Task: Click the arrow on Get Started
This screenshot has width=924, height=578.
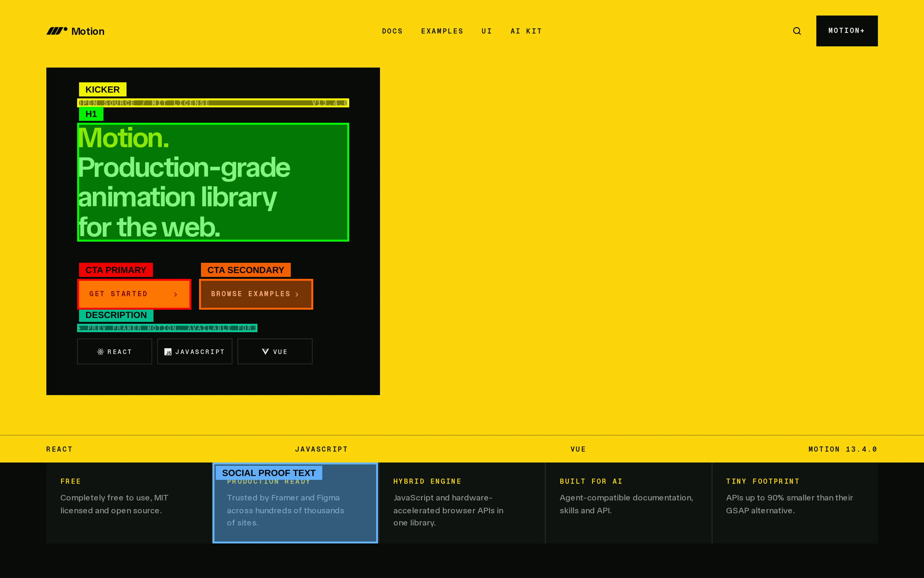Action: point(176,294)
